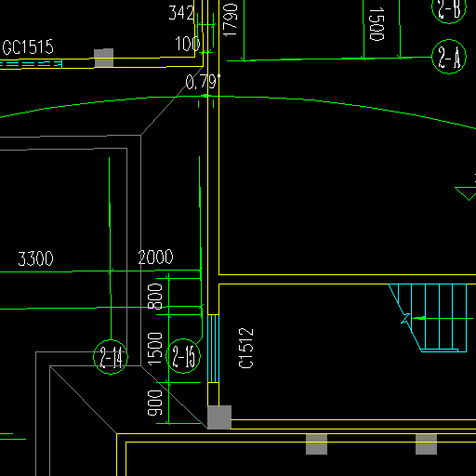
Task: Select the 100 dimension text
Action: 188,44
